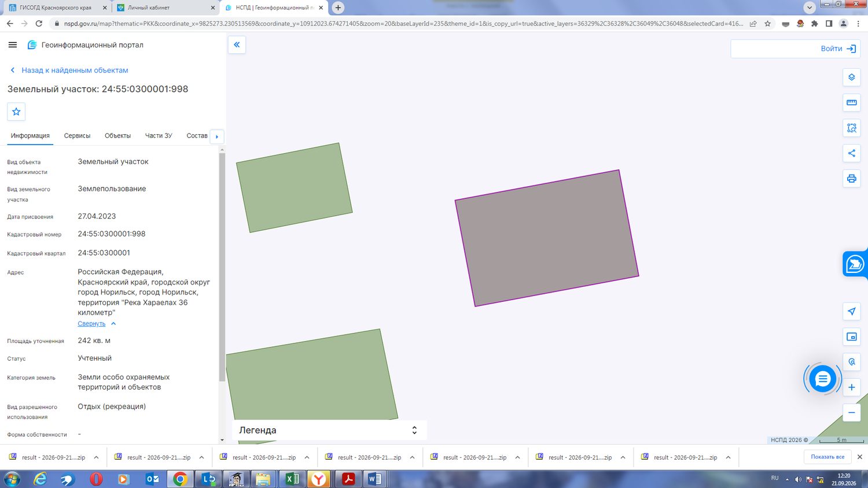Add parcel to favorites with star icon
The height and width of the screenshot is (488, 868).
point(16,112)
